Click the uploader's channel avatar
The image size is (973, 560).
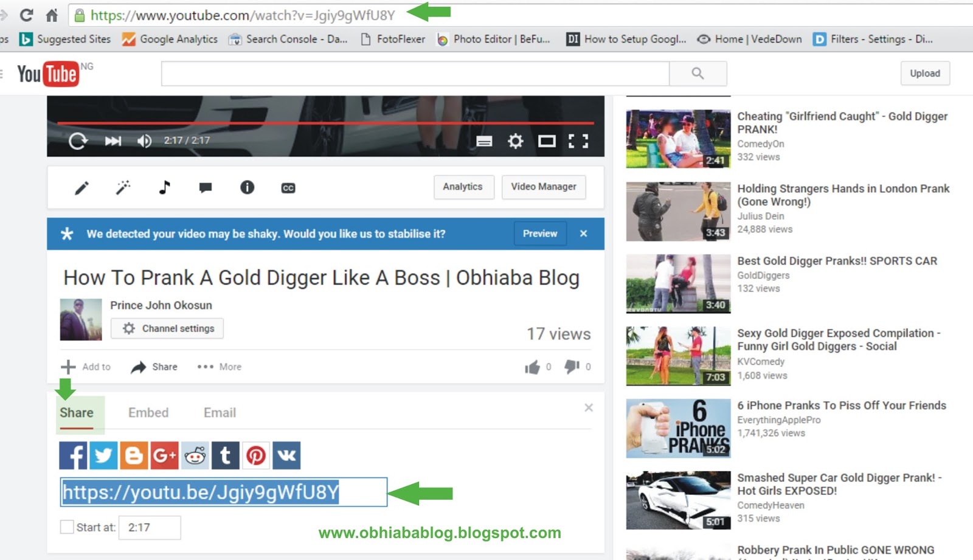(x=81, y=319)
